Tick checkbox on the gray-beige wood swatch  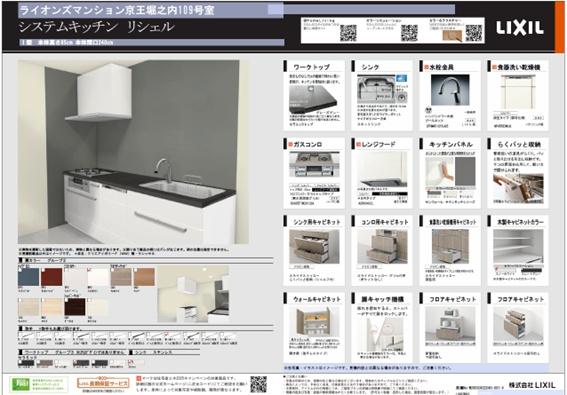point(112,270)
